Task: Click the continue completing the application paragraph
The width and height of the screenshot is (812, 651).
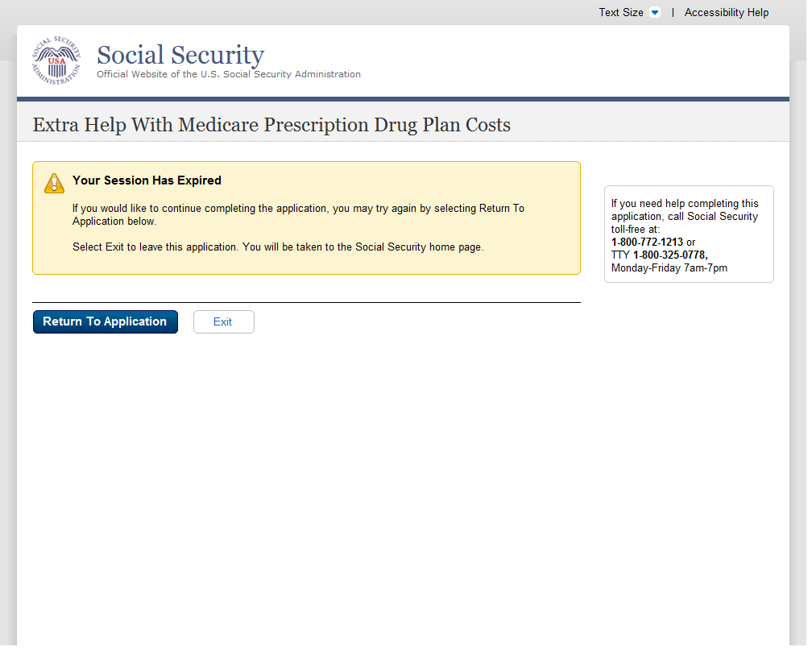Action: click(298, 214)
